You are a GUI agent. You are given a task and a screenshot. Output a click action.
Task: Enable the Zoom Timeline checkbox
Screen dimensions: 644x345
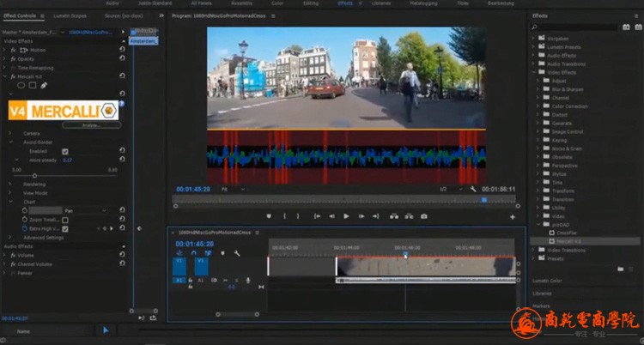pyautogui.click(x=65, y=221)
